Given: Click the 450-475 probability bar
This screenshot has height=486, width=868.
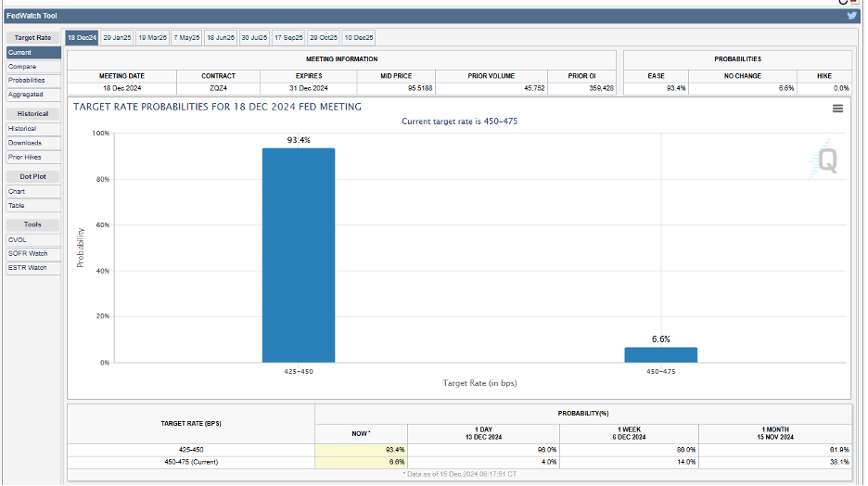Looking at the screenshot, I should pos(660,355).
